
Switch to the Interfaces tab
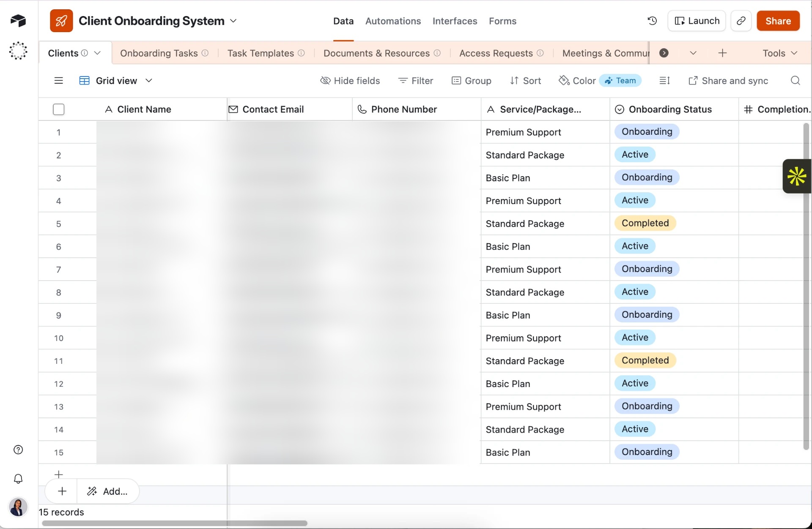[455, 21]
